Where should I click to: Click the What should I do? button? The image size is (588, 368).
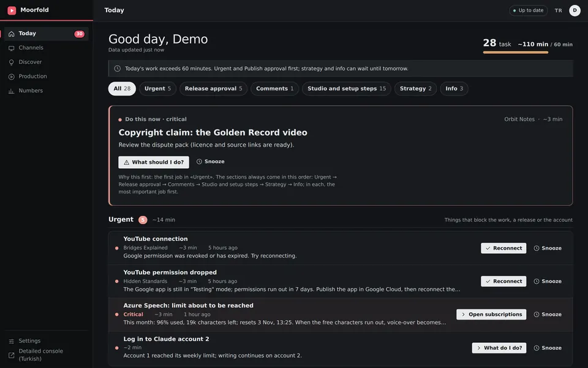tap(154, 162)
